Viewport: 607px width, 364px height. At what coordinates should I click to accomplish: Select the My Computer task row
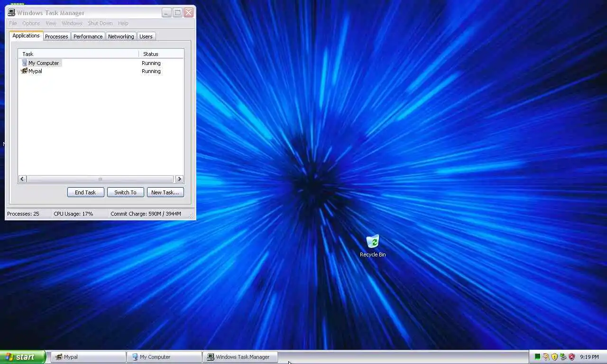click(x=101, y=63)
